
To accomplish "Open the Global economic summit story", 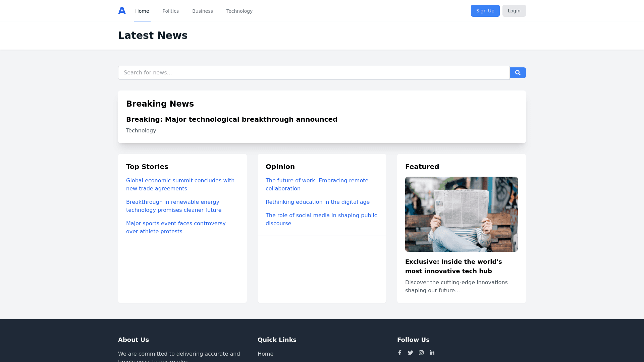I will click(x=180, y=184).
